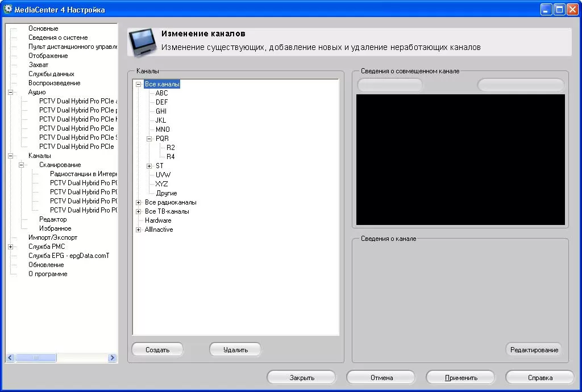Open Избранное in the sidebar

[x=55, y=228]
